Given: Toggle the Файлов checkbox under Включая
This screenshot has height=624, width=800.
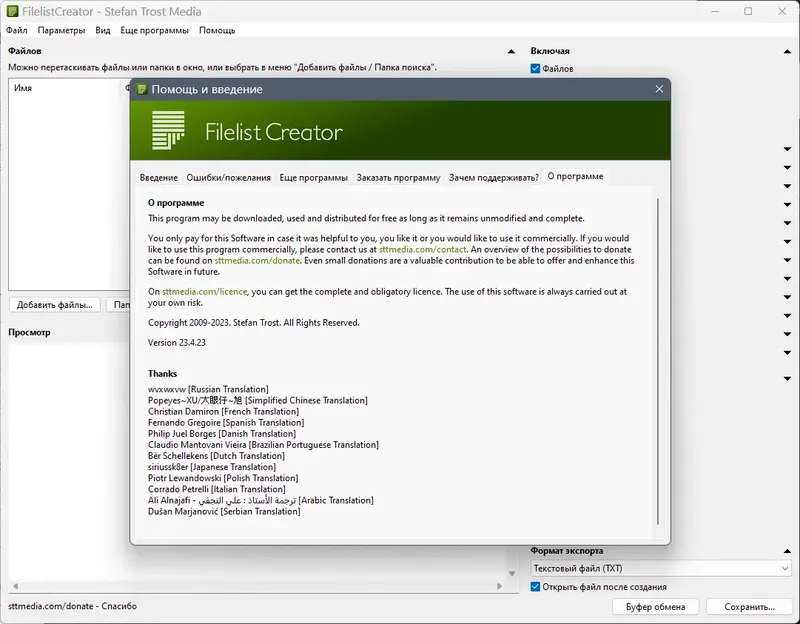Looking at the screenshot, I should click(535, 68).
